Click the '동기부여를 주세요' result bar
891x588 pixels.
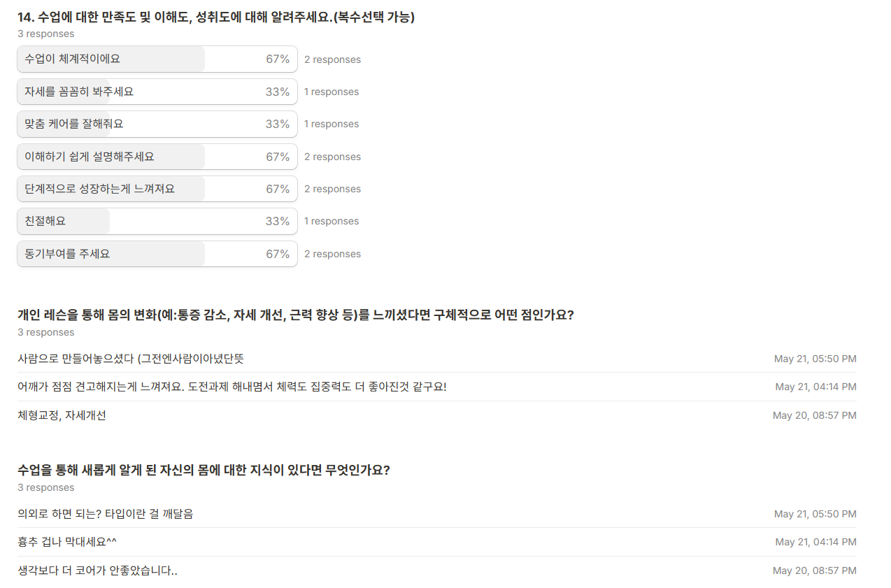pyautogui.click(x=157, y=254)
